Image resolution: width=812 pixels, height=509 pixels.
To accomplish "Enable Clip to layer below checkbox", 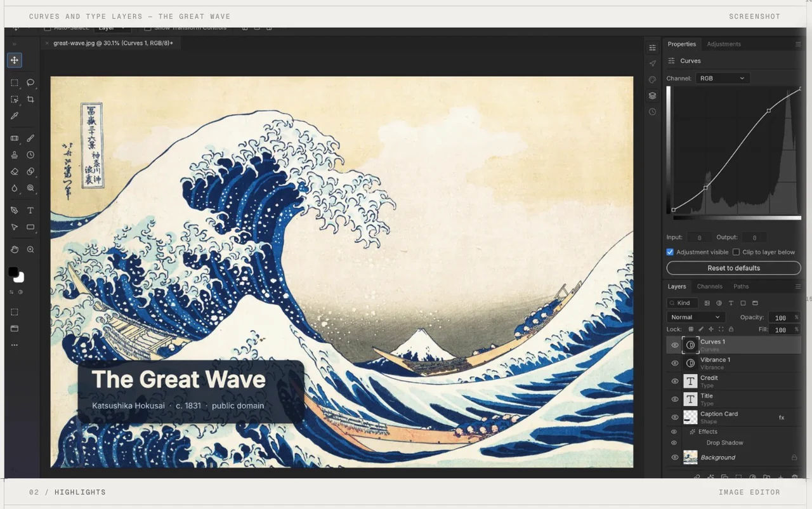I will [x=736, y=252].
